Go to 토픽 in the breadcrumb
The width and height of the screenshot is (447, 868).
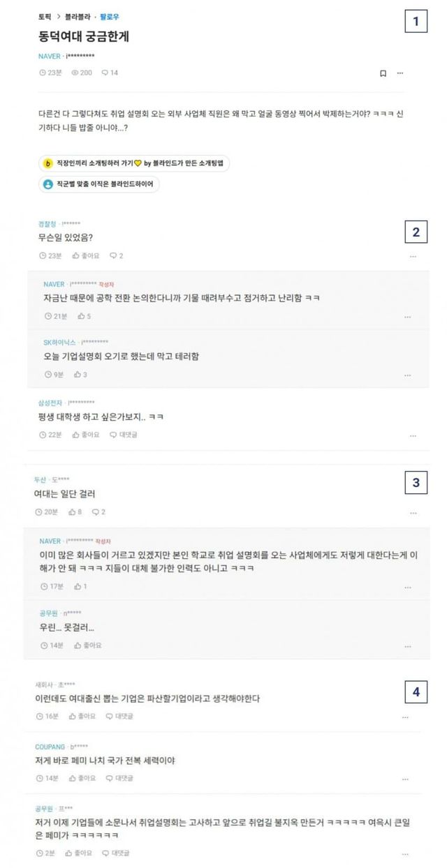click(x=45, y=17)
